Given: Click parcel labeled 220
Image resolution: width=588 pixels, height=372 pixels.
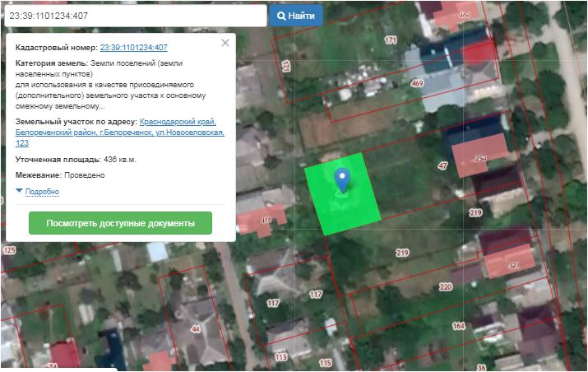Looking at the screenshot, I should coord(445,286).
